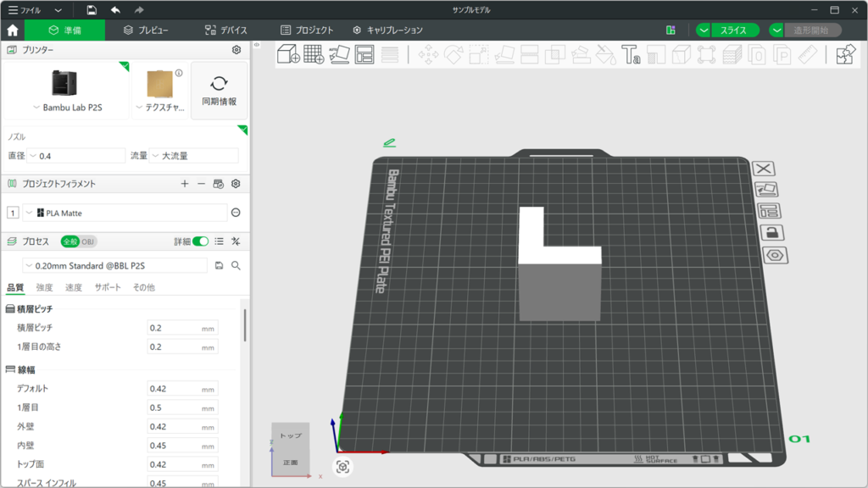
Task: Click the lock icon beside the plate
Action: [772, 233]
